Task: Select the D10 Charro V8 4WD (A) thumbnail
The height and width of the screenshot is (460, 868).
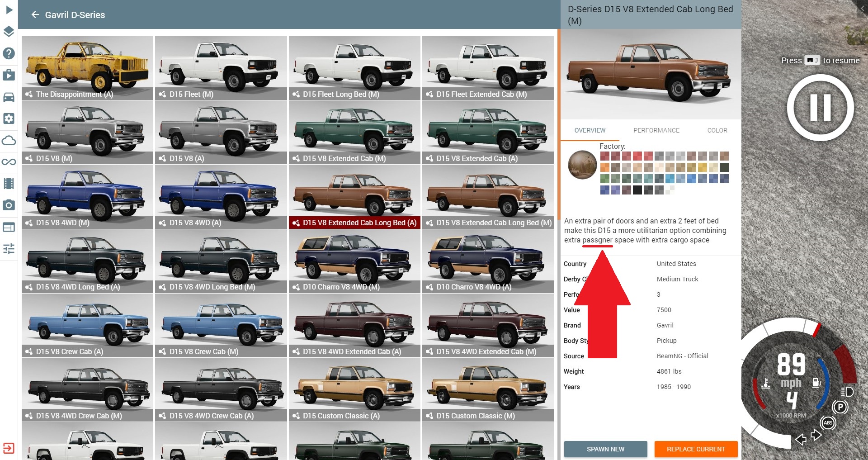Action: pos(488,261)
